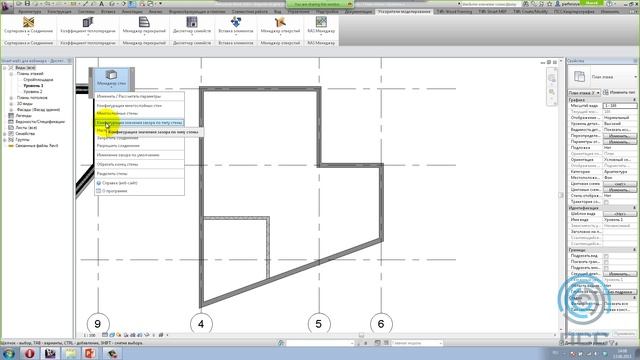Viewport: 640px width, 360px height.
Task: Select grid bubble 4
Action: pyautogui.click(x=201, y=324)
